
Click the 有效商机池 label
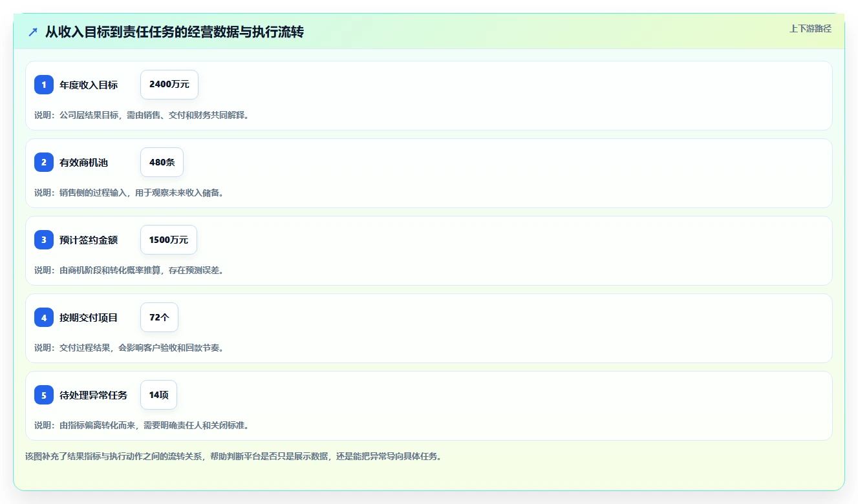84,162
